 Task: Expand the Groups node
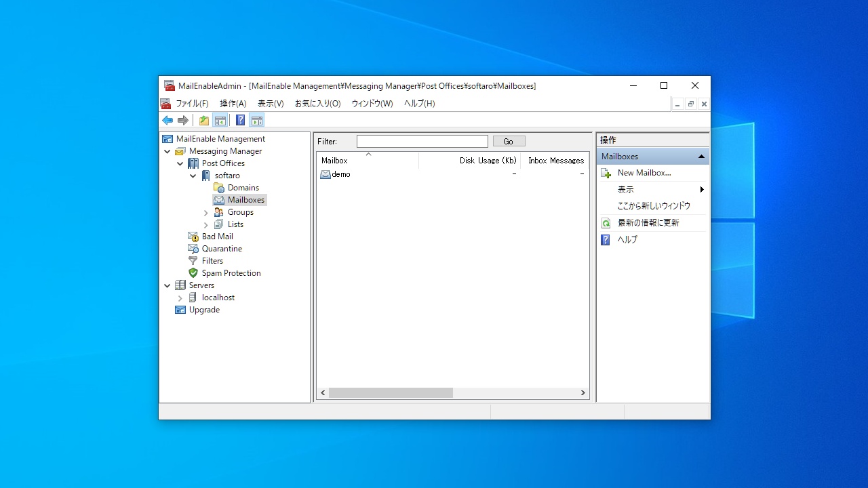206,212
